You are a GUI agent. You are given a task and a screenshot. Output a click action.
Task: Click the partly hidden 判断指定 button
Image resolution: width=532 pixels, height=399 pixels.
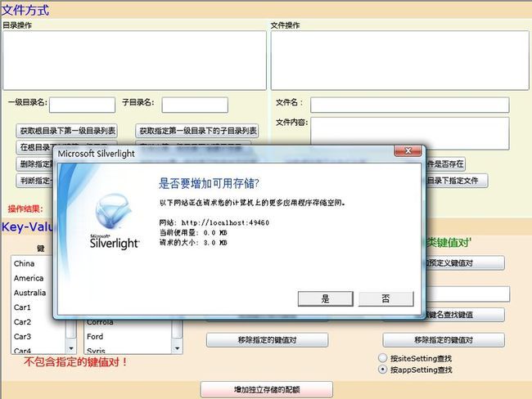point(35,181)
